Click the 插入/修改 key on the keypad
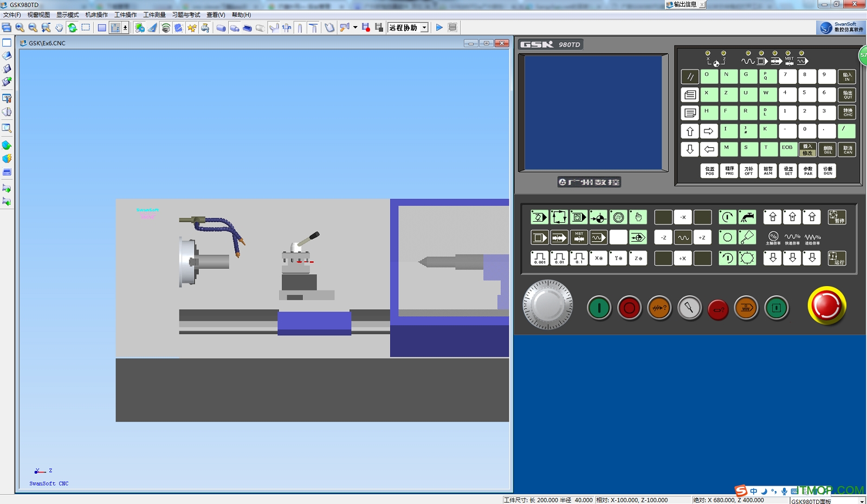 coord(807,150)
